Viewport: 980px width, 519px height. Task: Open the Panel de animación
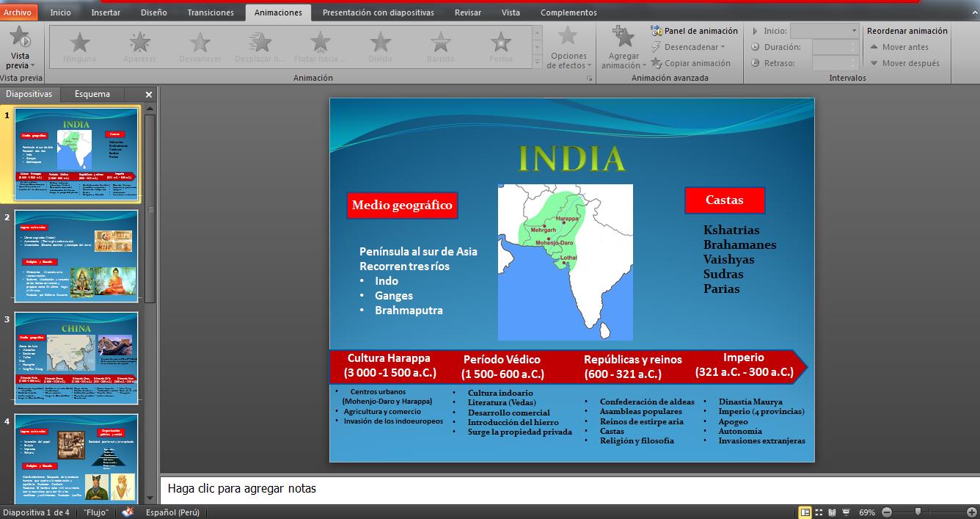click(694, 31)
